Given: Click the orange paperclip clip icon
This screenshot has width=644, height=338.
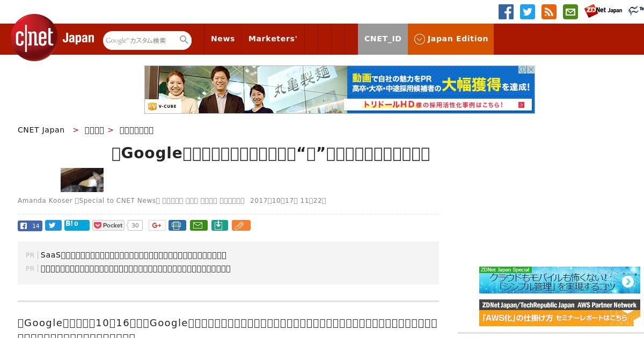Looking at the screenshot, I should (x=241, y=225).
